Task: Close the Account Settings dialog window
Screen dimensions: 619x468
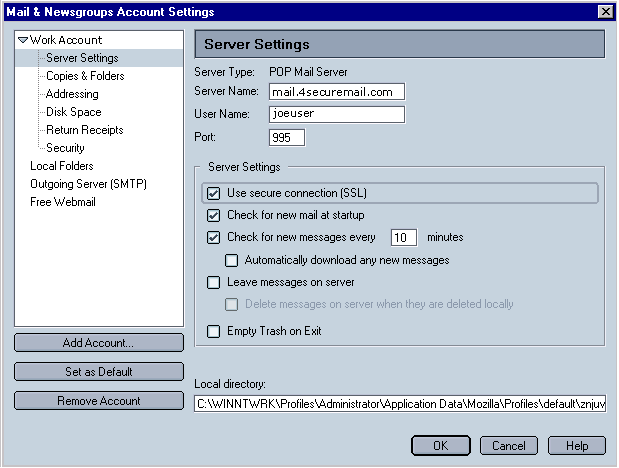Action: (605, 11)
